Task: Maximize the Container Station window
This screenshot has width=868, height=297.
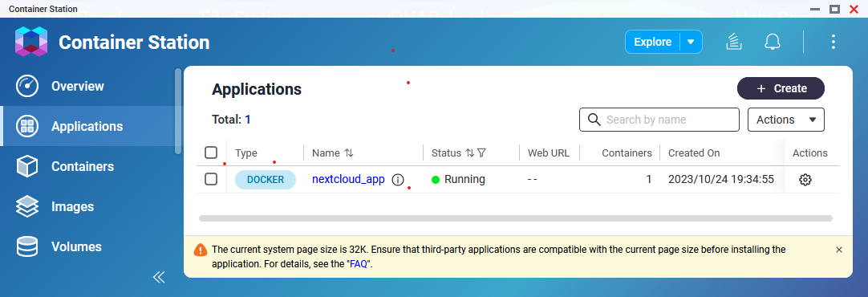Action: tap(834, 9)
